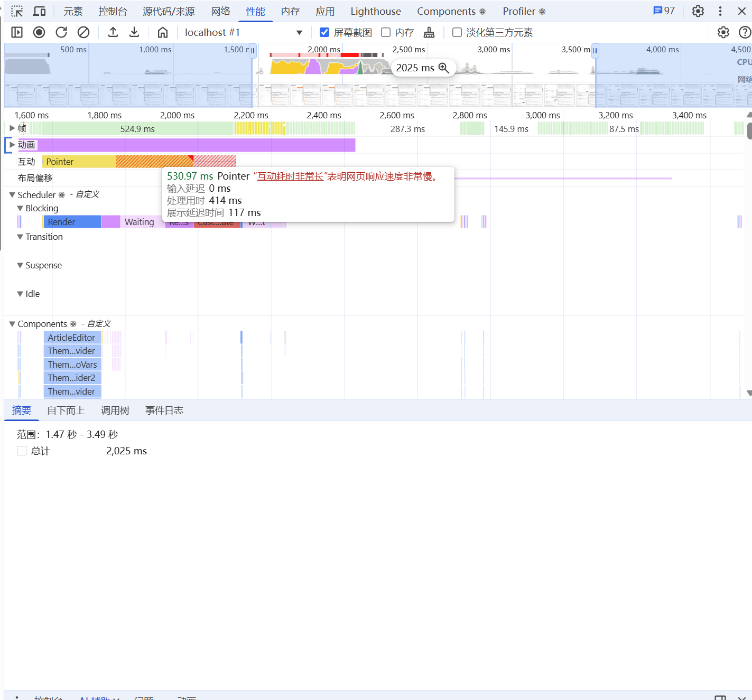Switch to the 网络 tab
The image size is (752, 700).
220,11
